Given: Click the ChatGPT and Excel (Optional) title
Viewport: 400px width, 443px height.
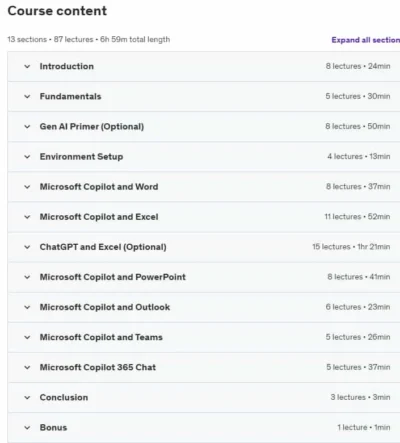Looking at the screenshot, I should pyautogui.click(x=103, y=247).
